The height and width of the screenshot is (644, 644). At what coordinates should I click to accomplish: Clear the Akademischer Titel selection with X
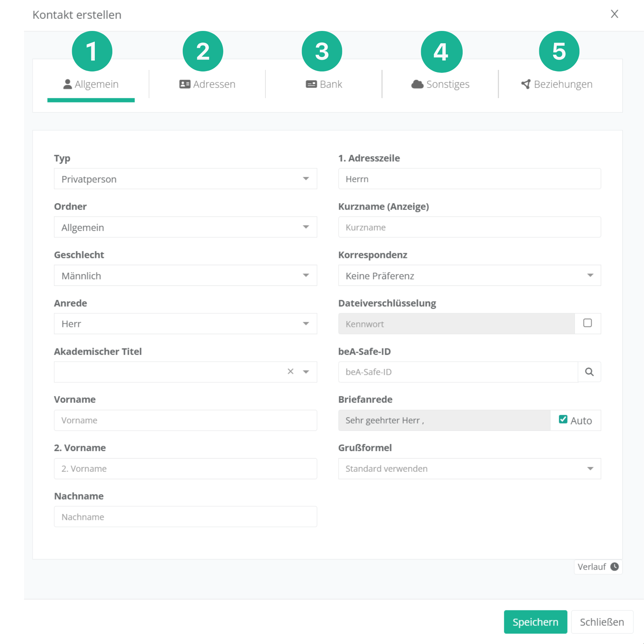pyautogui.click(x=291, y=371)
